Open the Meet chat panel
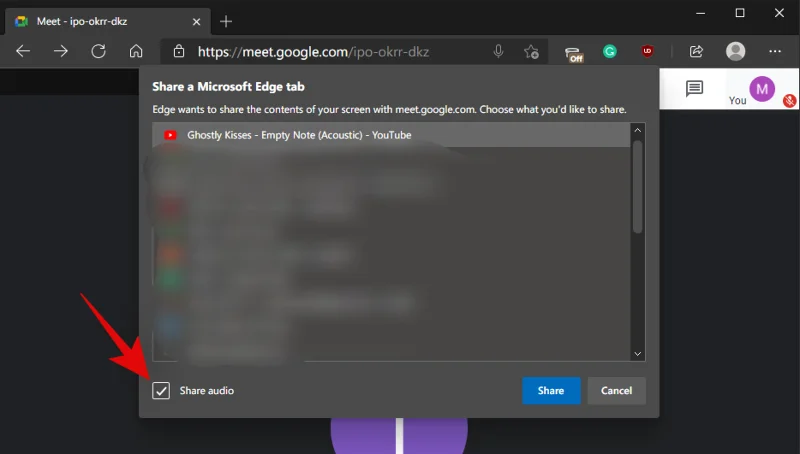The width and height of the screenshot is (800, 454). [x=694, y=88]
